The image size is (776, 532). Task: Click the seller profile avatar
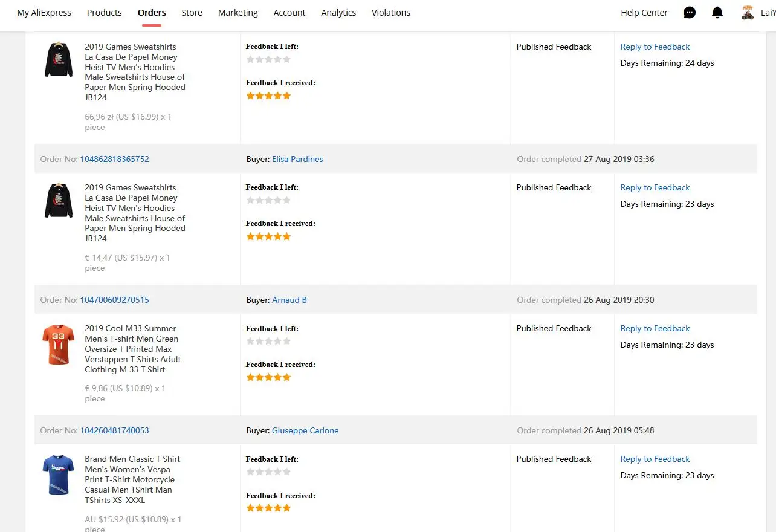(x=748, y=13)
